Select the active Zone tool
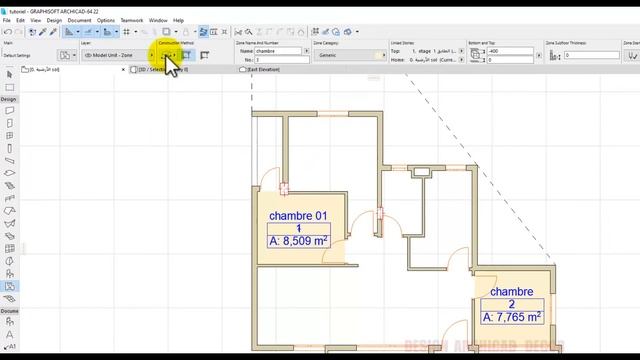Screen dimensions: 640x360 pos(9,287)
